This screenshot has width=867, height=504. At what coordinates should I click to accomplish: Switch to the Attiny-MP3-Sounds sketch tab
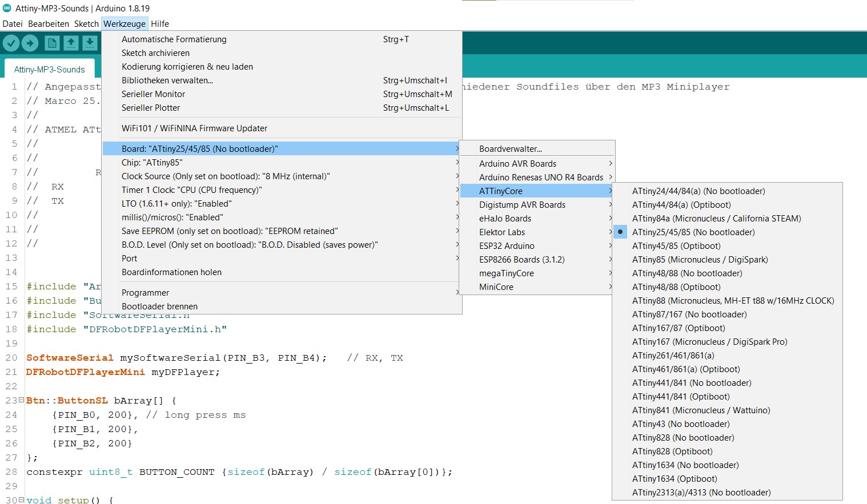click(50, 70)
